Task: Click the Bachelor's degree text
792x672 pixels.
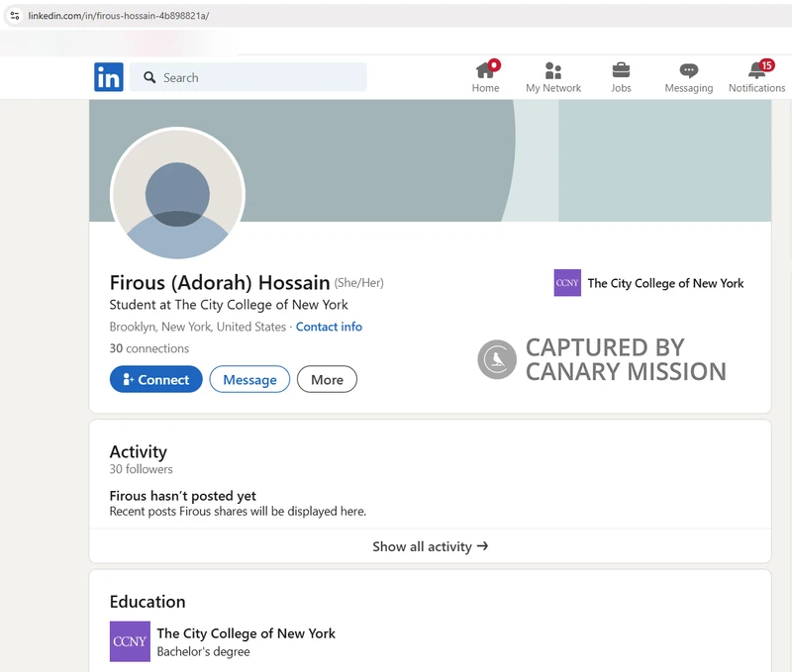Action: point(203,651)
